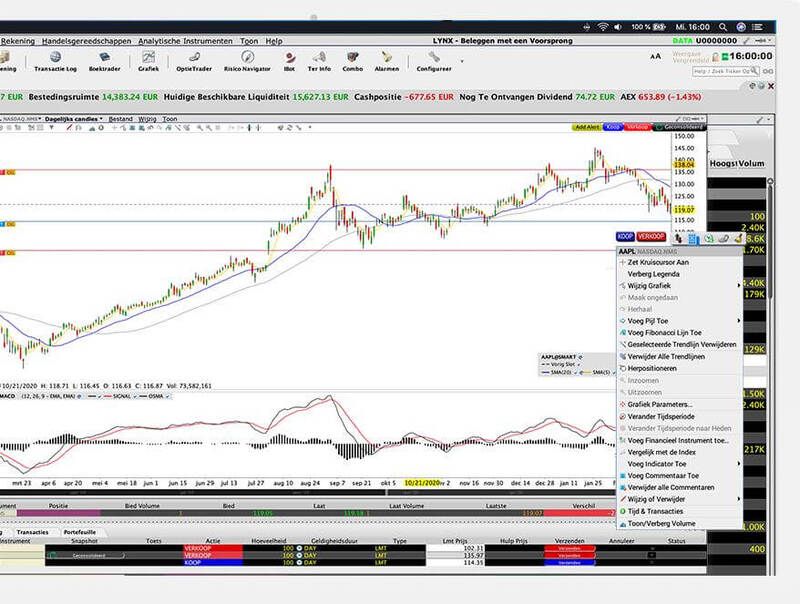The height and width of the screenshot is (604, 800).
Task: Open the Combo builder
Action: point(353,61)
